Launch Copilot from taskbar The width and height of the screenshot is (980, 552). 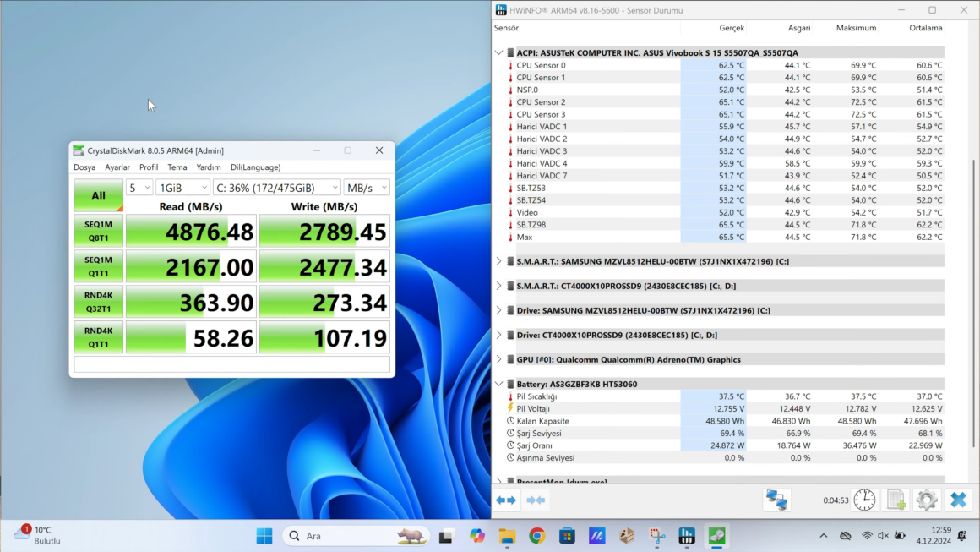point(476,536)
